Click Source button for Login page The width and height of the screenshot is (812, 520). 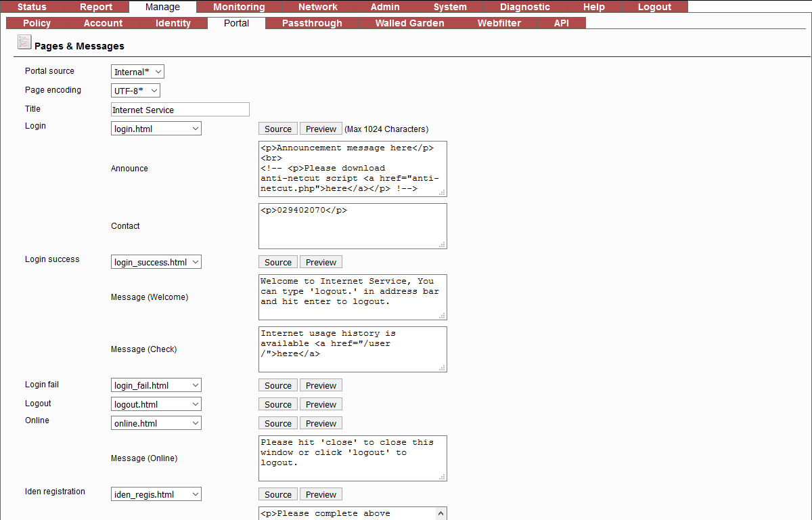point(278,129)
